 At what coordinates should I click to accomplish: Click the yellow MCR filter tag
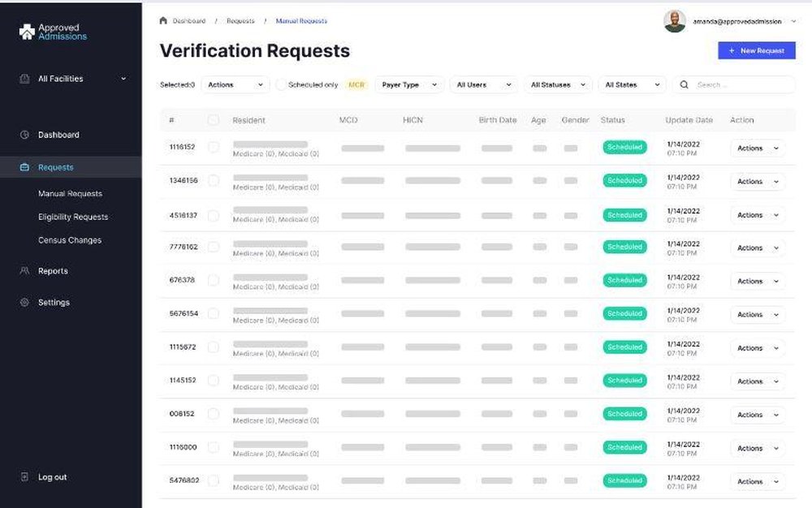(356, 84)
